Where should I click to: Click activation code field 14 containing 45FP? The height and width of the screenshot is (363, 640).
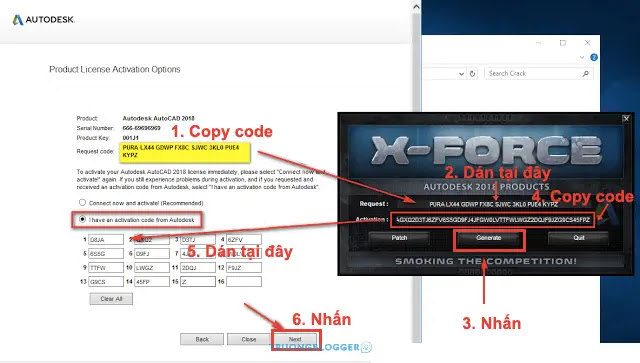(x=152, y=281)
